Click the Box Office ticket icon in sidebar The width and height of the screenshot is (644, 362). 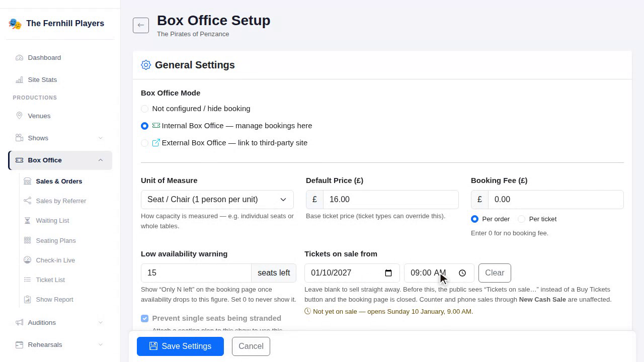coord(19,160)
